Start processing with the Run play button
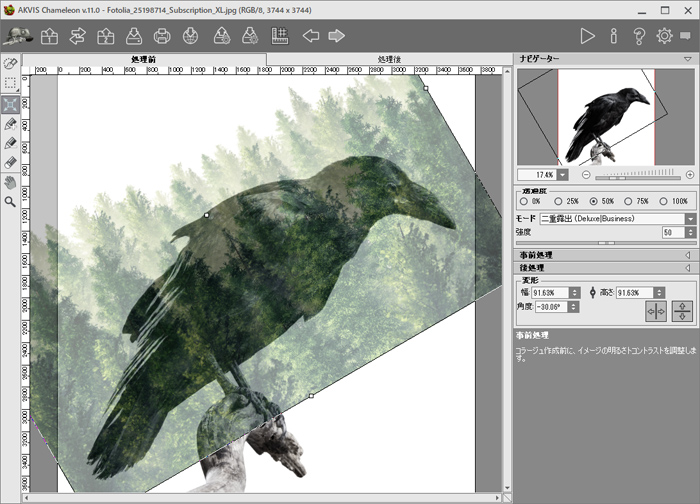This screenshot has height=504, width=700. point(587,36)
